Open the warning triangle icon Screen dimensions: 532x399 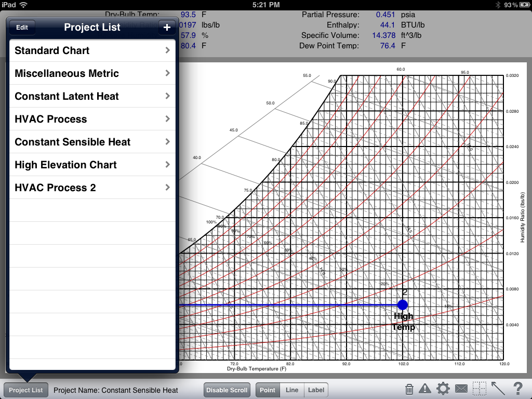click(425, 389)
